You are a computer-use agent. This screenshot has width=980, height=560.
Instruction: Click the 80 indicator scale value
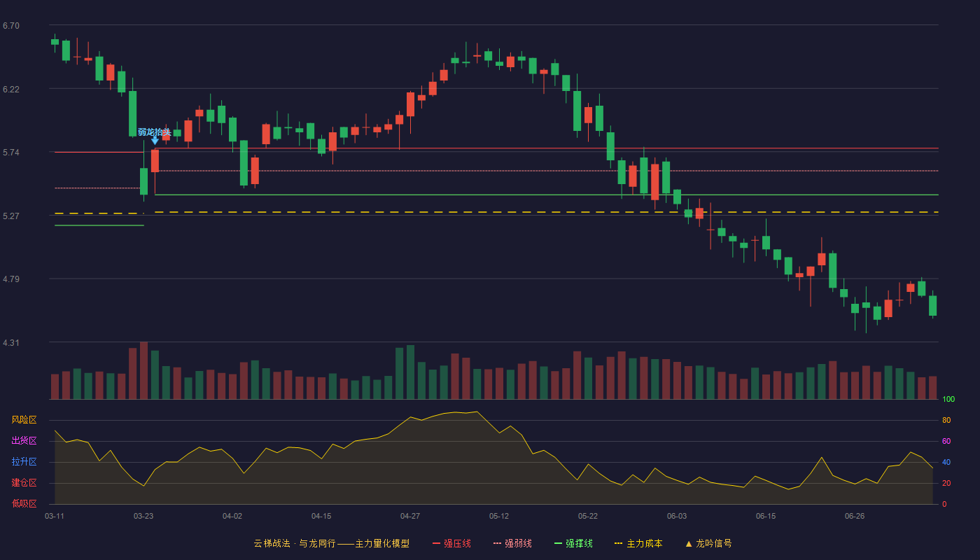946,420
